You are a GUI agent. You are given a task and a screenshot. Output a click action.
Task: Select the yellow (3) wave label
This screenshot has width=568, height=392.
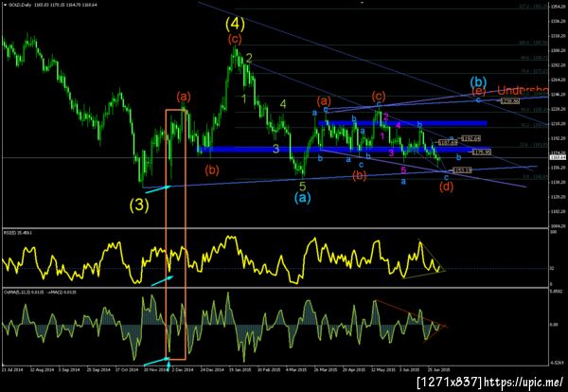point(139,205)
